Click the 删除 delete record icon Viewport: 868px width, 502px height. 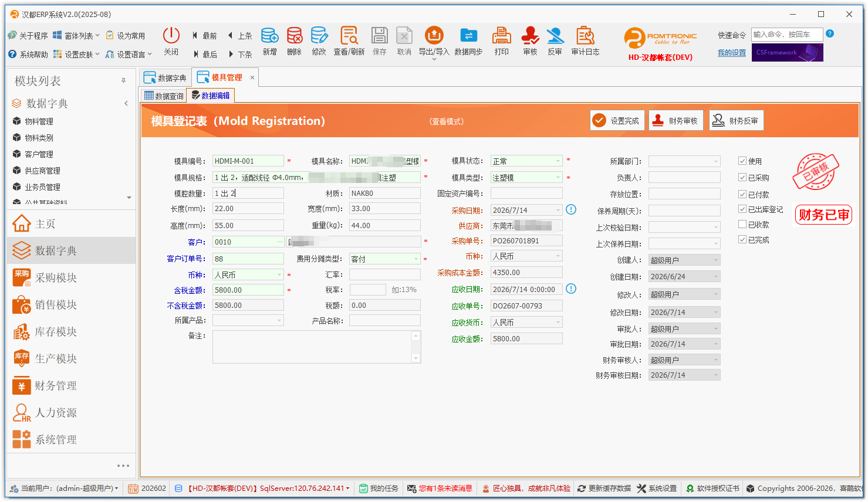tap(295, 36)
